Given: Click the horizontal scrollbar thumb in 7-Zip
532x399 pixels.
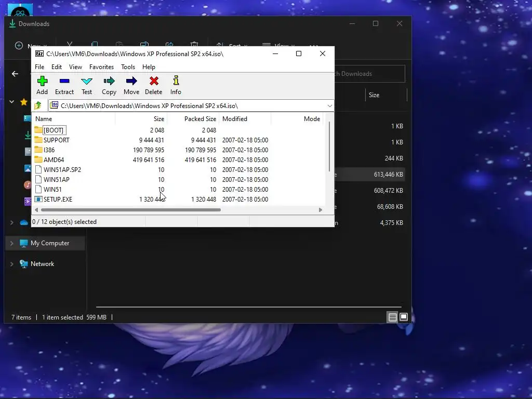Looking at the screenshot, I should 130,210.
